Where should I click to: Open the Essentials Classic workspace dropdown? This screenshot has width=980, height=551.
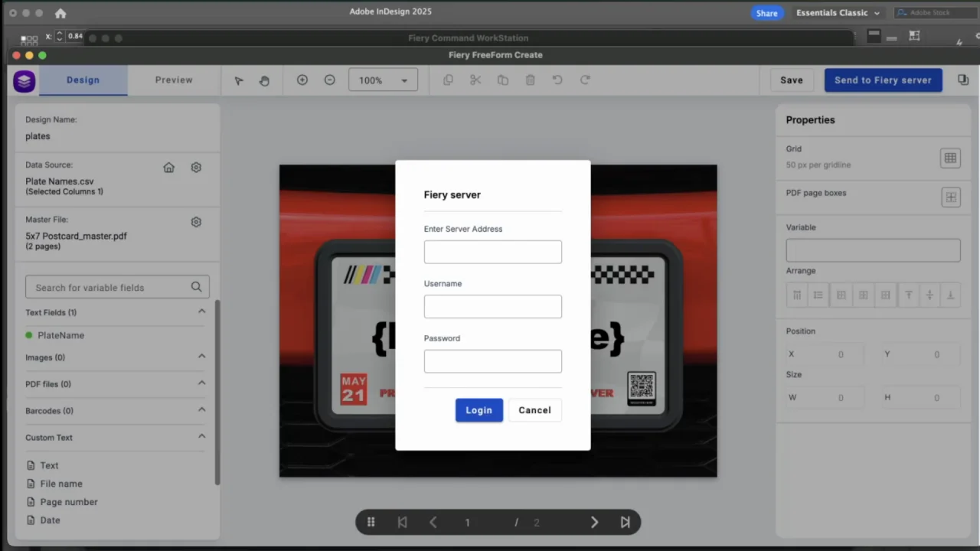838,13
